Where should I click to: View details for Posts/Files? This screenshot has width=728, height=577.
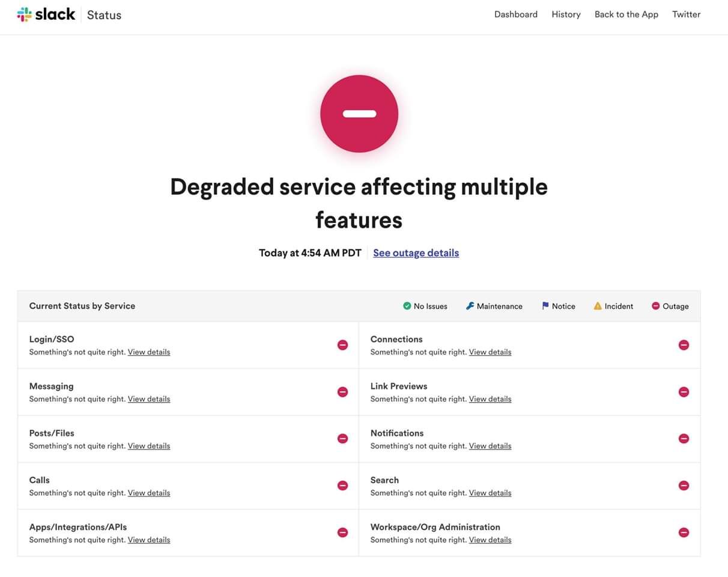point(149,446)
